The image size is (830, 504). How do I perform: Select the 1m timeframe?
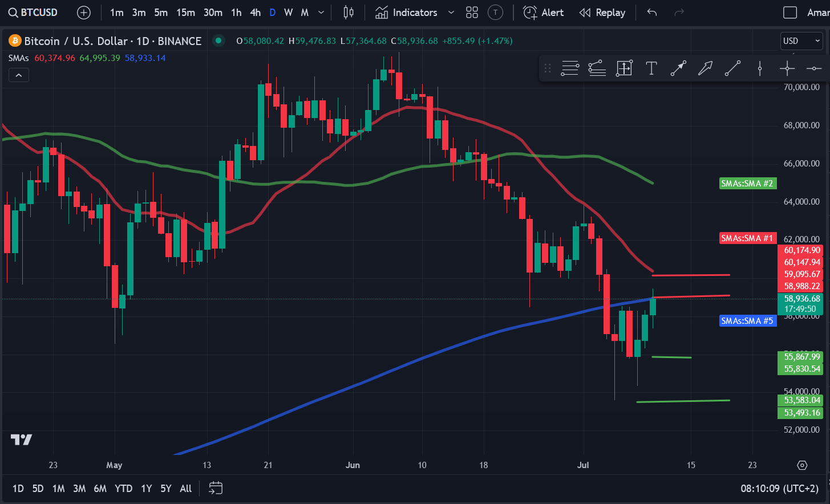pos(117,13)
